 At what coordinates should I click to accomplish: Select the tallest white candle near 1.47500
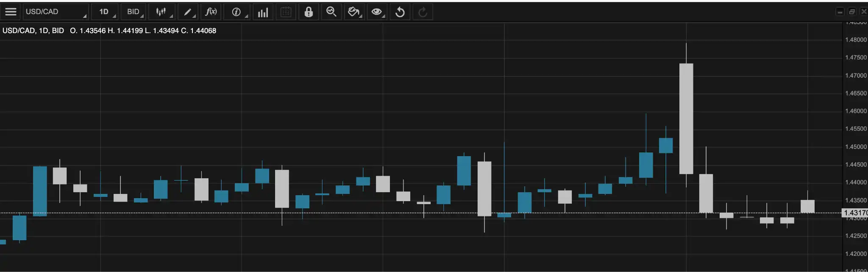pos(686,119)
